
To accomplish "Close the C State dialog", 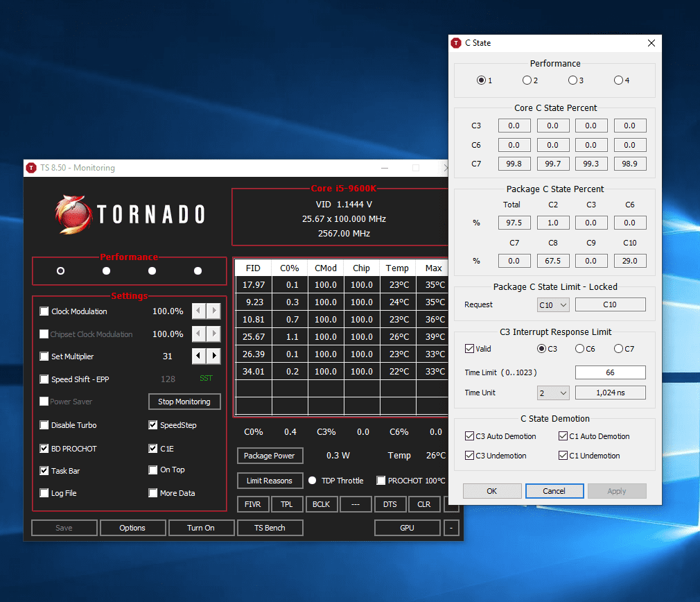I will tap(651, 43).
